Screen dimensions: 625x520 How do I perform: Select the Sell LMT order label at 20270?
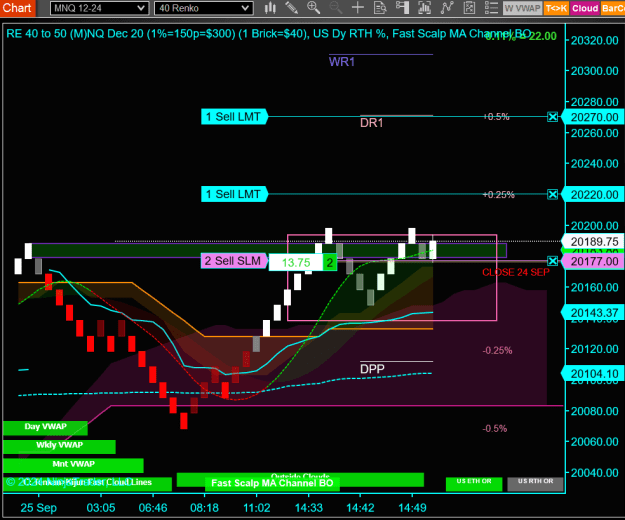click(x=234, y=117)
